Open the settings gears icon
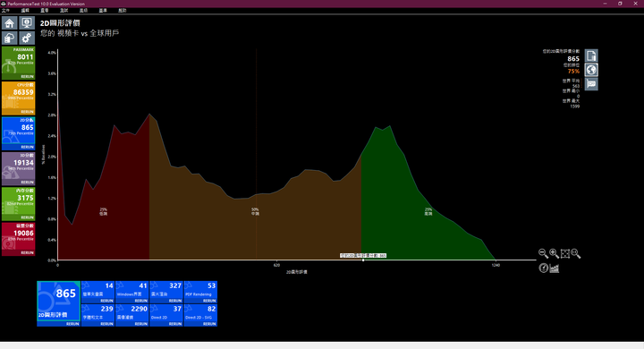This screenshot has height=349, width=644. (x=27, y=38)
